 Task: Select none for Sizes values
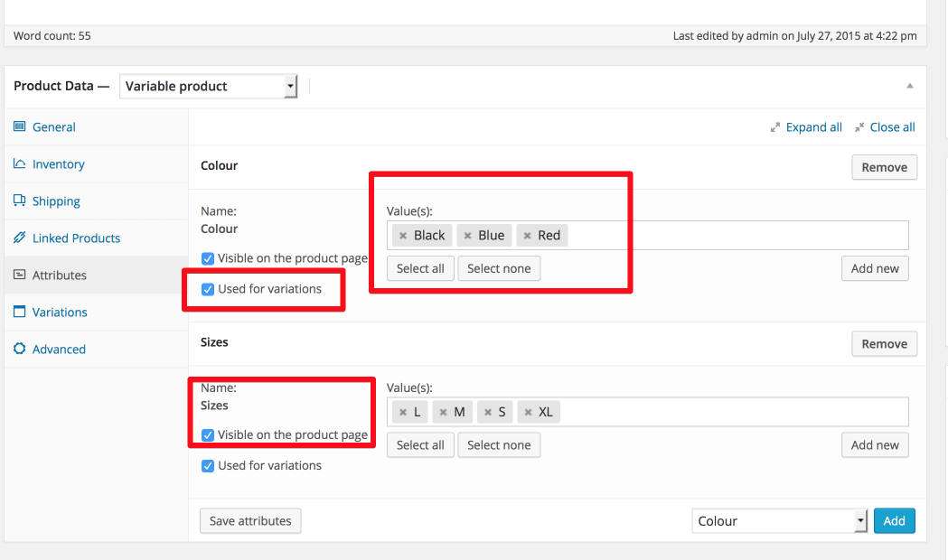click(x=499, y=445)
